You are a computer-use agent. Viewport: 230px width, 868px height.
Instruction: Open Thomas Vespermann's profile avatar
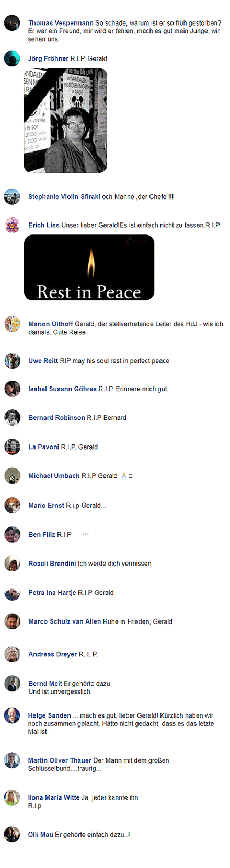[x=12, y=23]
